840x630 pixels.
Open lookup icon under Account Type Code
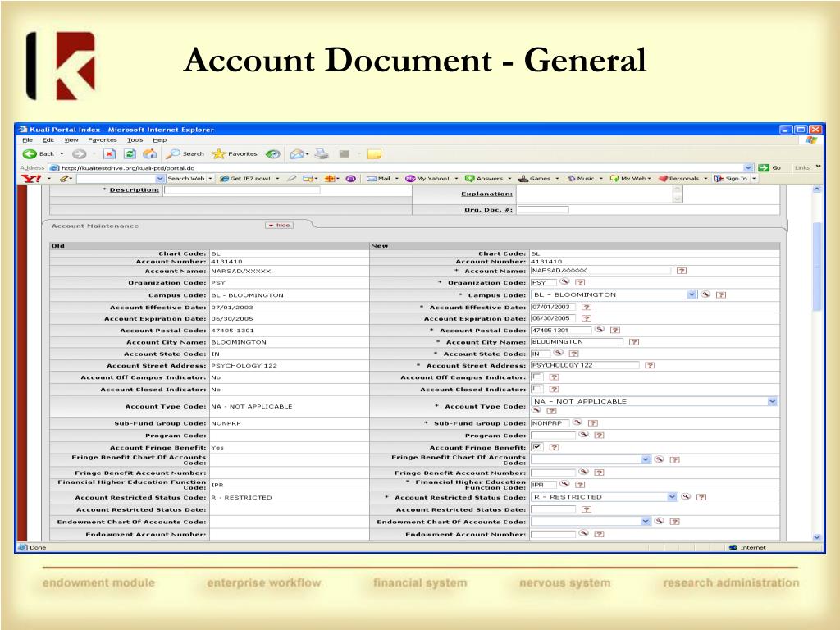(x=536, y=410)
